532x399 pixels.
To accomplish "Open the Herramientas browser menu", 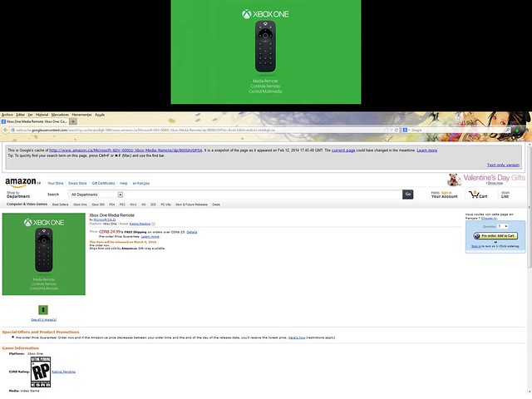I will (x=81, y=115).
